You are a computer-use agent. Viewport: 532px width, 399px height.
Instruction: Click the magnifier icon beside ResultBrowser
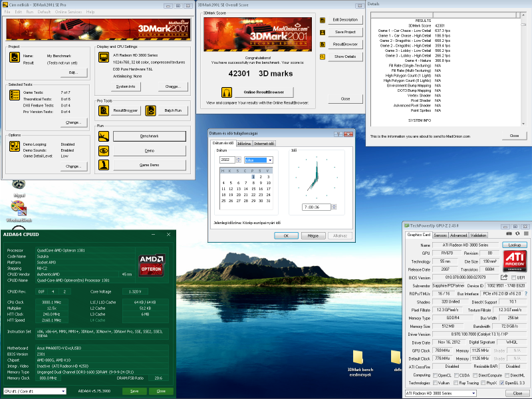click(x=104, y=110)
